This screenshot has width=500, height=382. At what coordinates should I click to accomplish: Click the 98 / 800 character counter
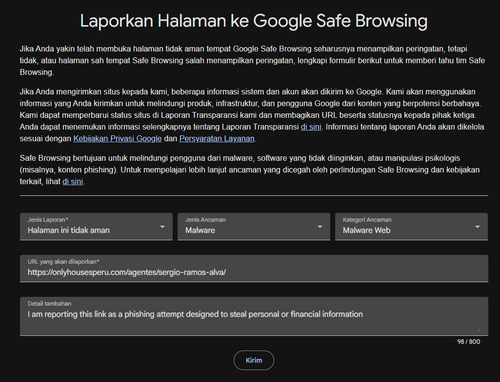coord(469,342)
